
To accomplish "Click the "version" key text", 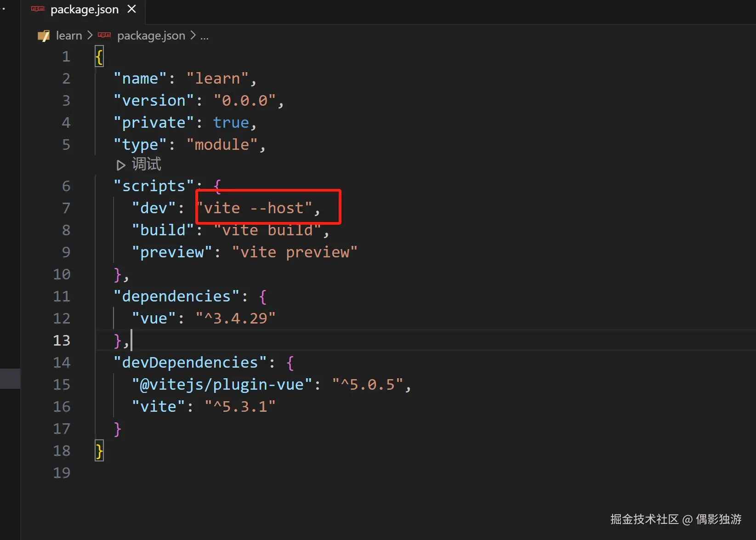I will point(153,101).
